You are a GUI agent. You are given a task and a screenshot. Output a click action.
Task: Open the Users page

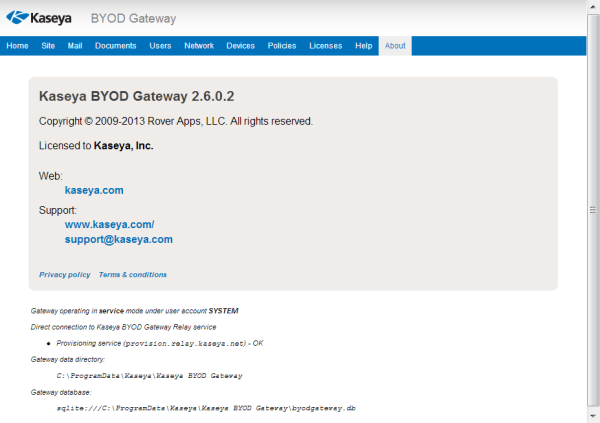point(160,46)
